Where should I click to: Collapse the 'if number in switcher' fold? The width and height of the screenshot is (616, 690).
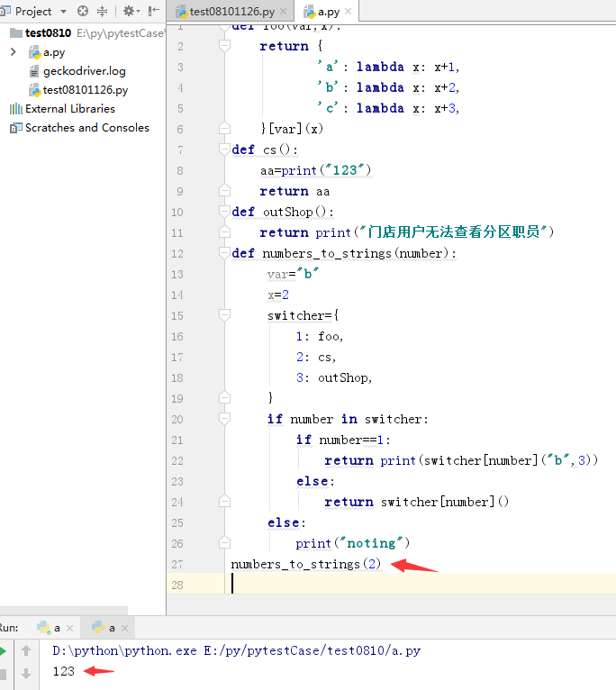224,418
